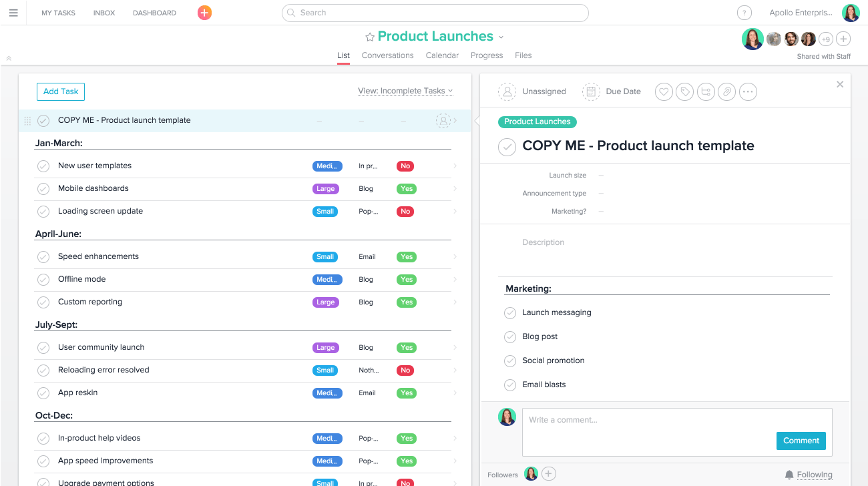Like the task with the heart icon
This screenshot has width=868, height=486.
tap(664, 91)
